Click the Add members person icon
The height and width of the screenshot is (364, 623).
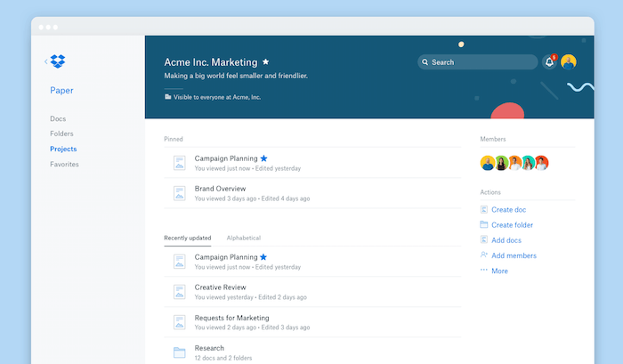pyautogui.click(x=484, y=255)
